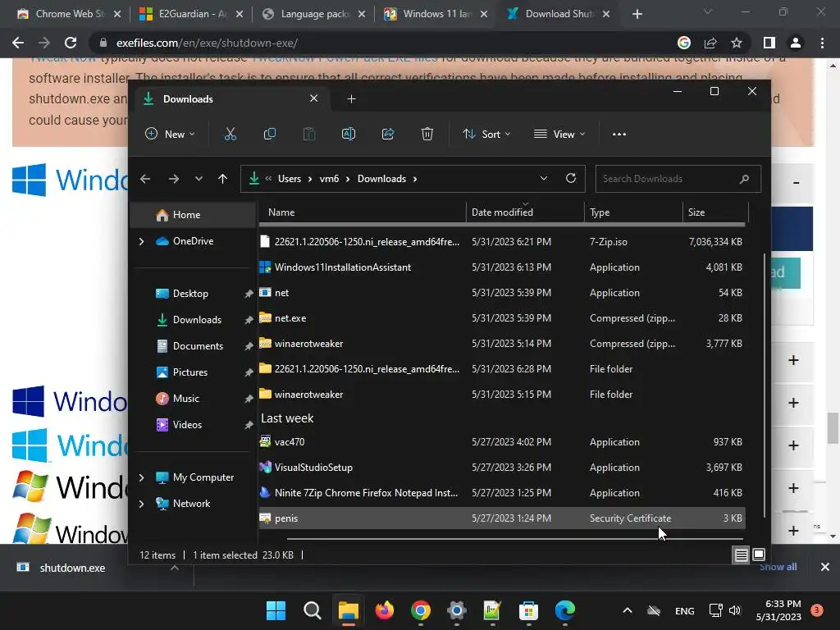
Task: Expand the Network tree node
Action: click(x=141, y=504)
